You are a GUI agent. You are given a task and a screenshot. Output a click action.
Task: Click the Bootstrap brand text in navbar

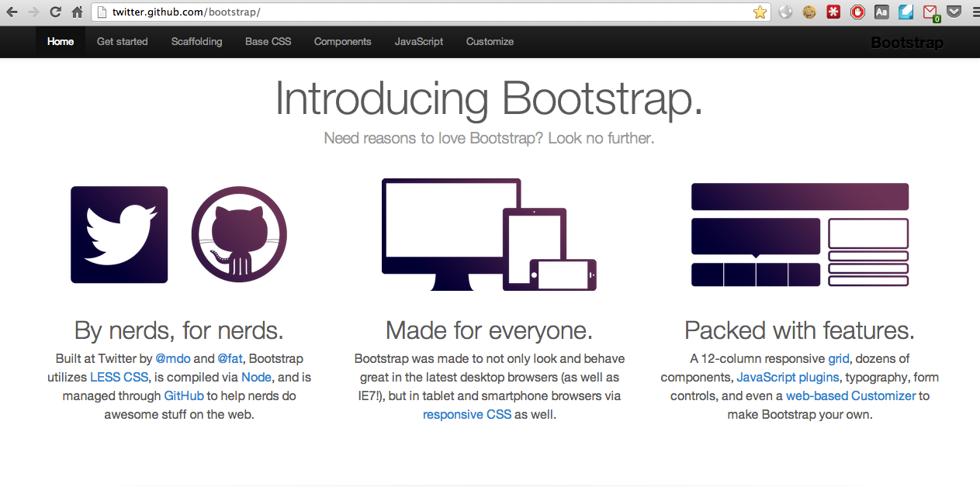pyautogui.click(x=906, y=43)
